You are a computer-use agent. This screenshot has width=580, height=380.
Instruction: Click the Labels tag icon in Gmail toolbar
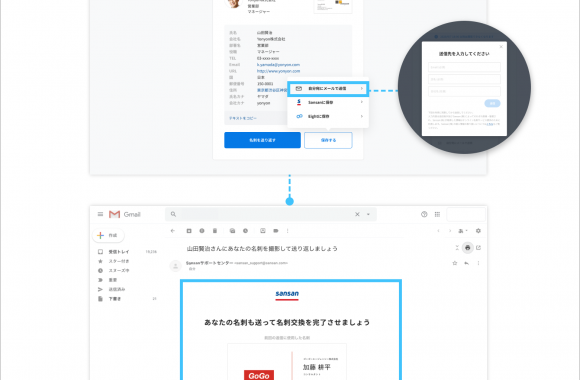276,231
